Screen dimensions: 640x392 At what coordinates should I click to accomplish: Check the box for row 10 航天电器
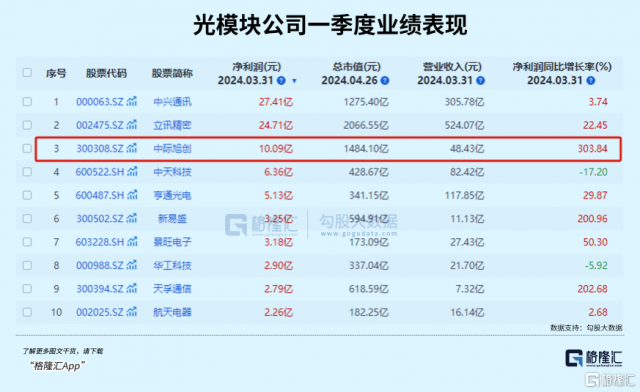[27, 312]
